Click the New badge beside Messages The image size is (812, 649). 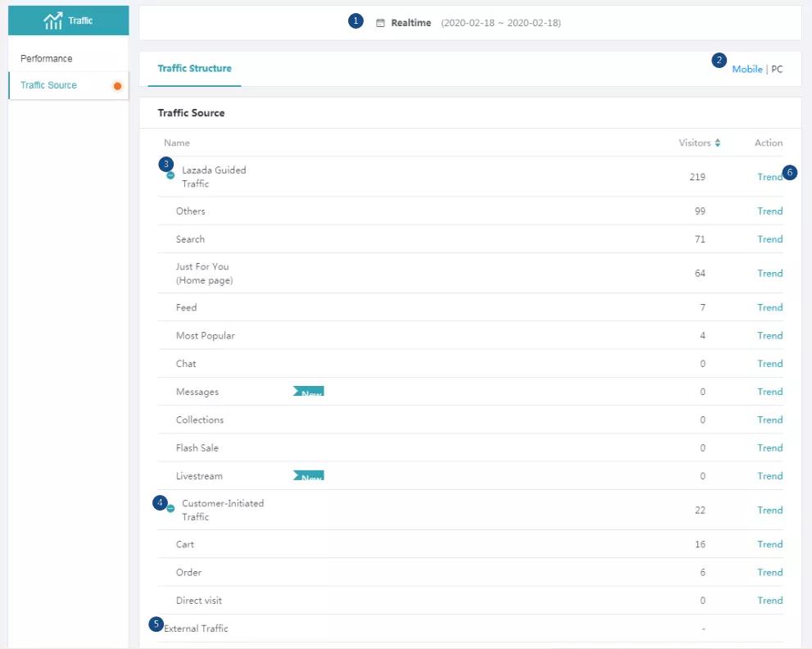(309, 392)
